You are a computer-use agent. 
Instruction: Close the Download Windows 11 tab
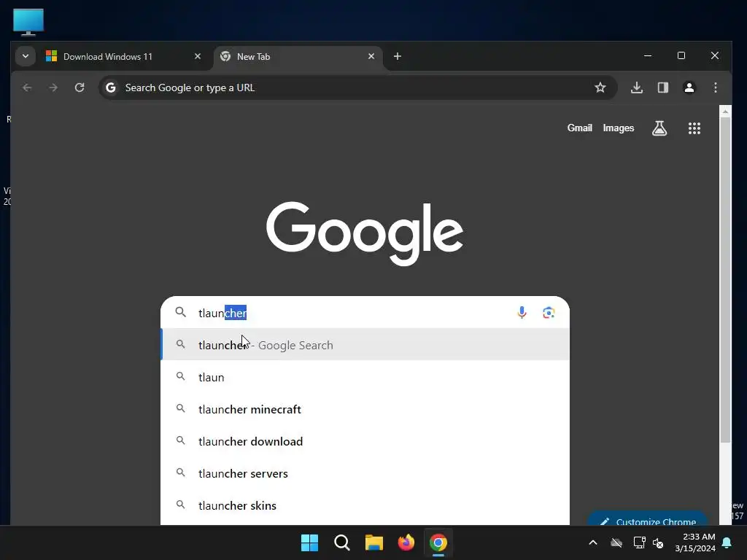(198, 56)
